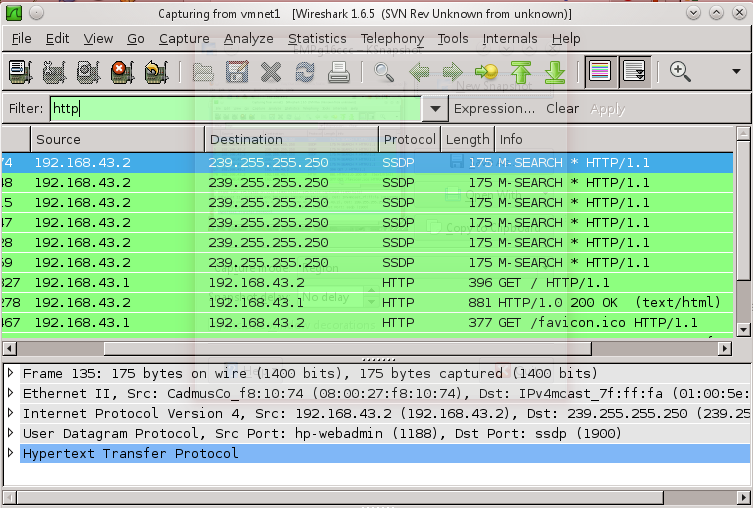
Task: Open the Edit menu
Action: tap(58, 38)
